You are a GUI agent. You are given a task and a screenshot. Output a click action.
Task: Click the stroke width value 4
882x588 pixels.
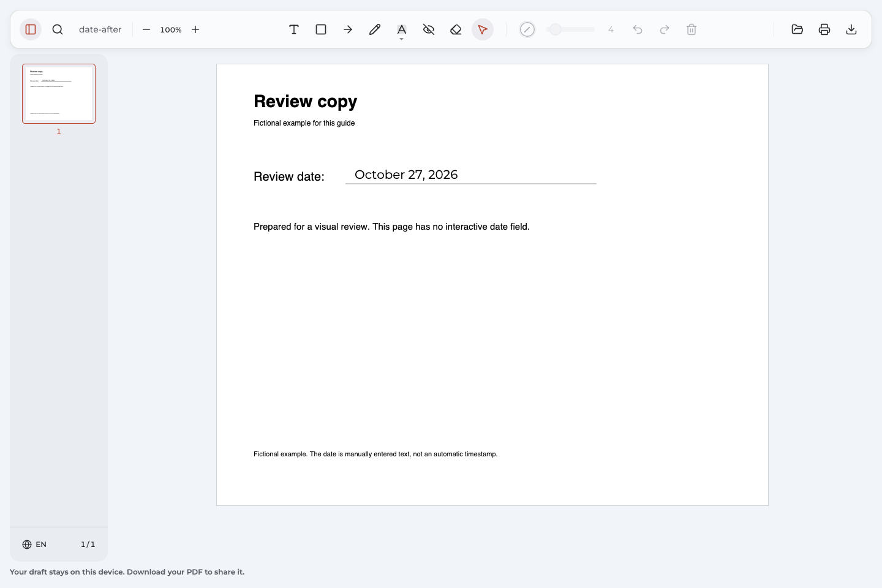point(611,29)
